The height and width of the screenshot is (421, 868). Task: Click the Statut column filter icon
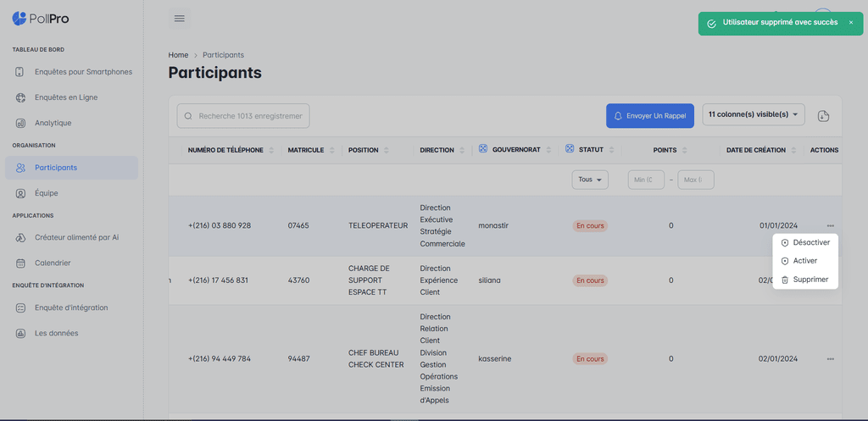[x=570, y=150]
